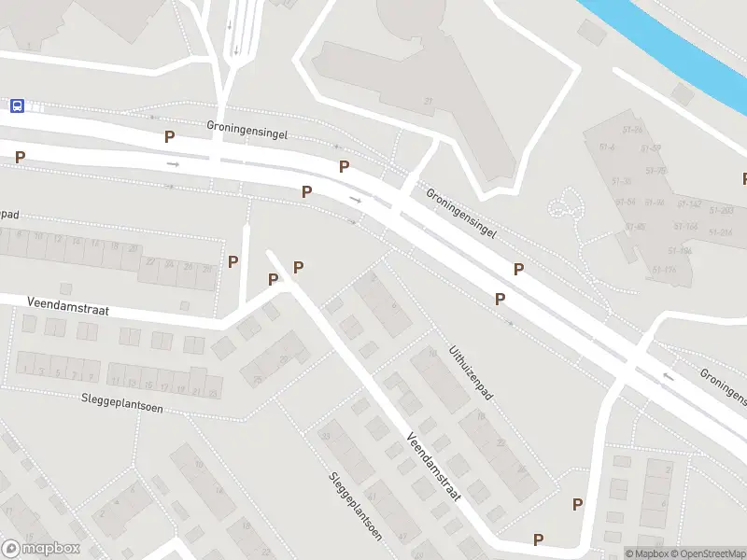This screenshot has width=747, height=560.
Task: Select the building labeled 51-196
Action: click(x=680, y=251)
